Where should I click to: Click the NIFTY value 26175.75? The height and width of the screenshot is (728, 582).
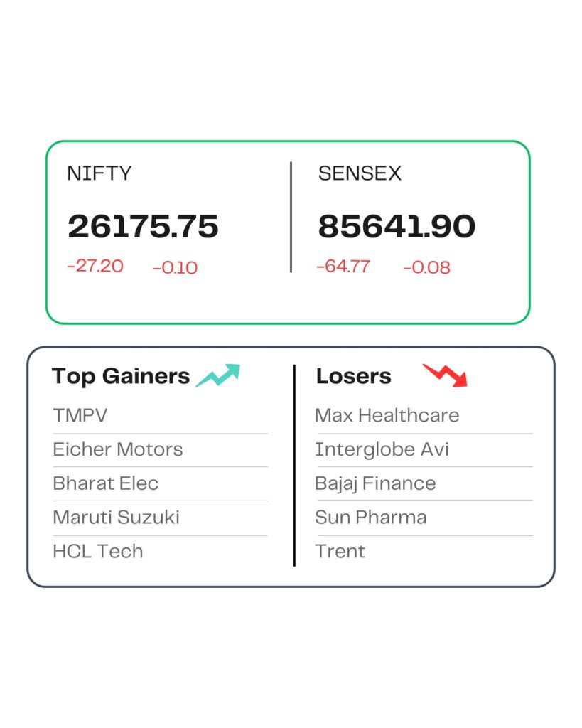click(143, 227)
